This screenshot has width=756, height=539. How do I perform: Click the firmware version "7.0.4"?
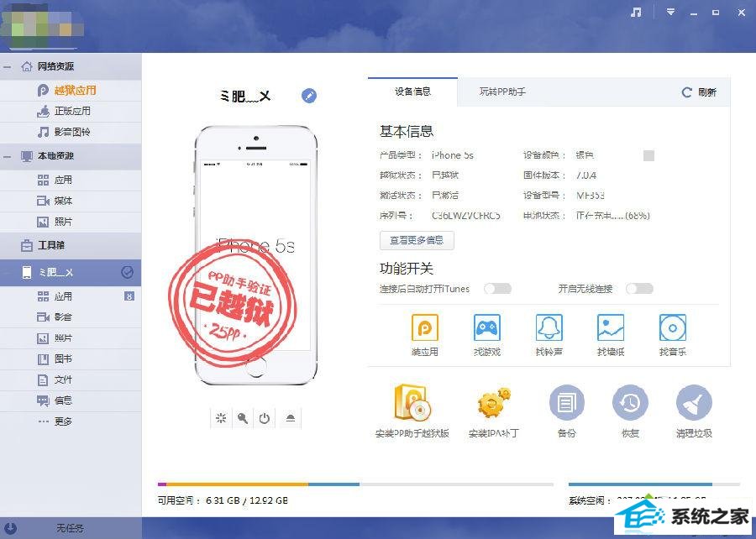point(586,175)
